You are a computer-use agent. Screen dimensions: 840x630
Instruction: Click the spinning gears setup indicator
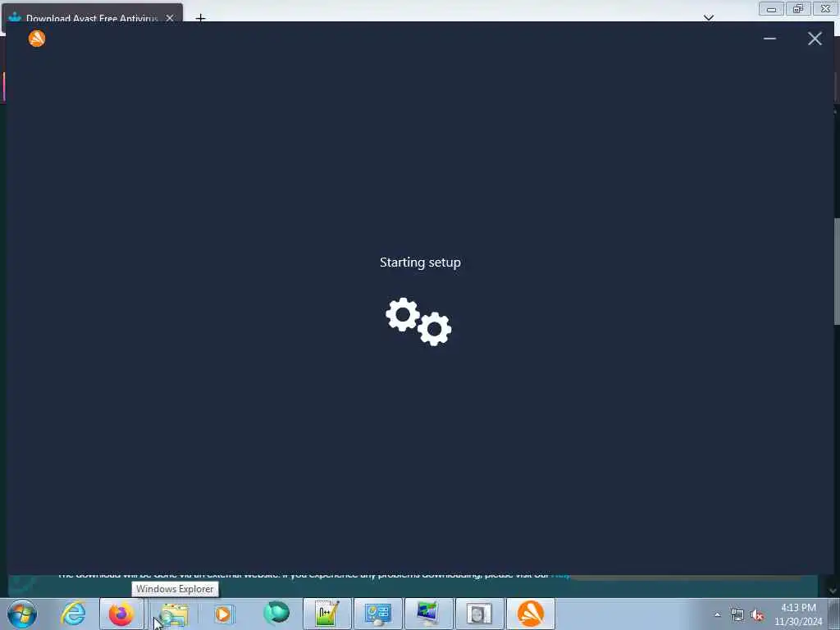pyautogui.click(x=418, y=322)
